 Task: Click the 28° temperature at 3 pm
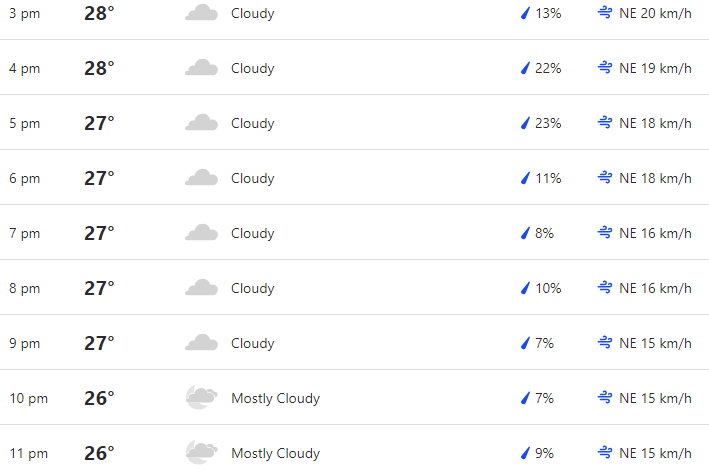(99, 13)
